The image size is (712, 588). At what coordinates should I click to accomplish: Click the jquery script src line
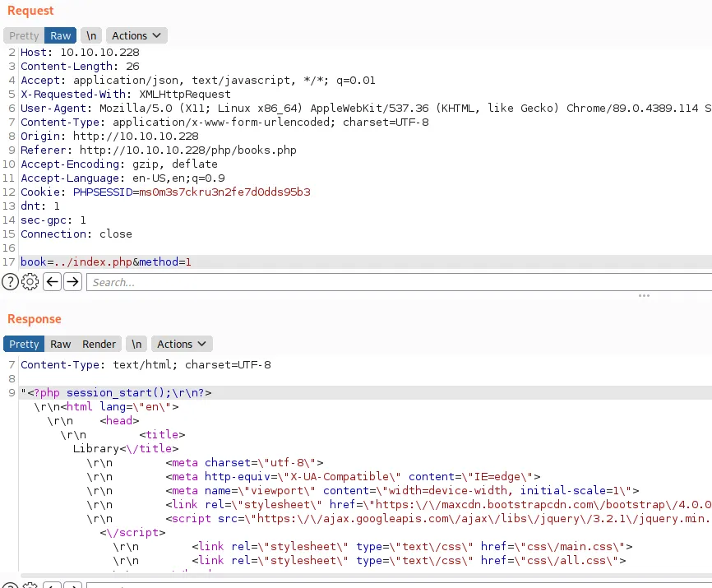399,519
